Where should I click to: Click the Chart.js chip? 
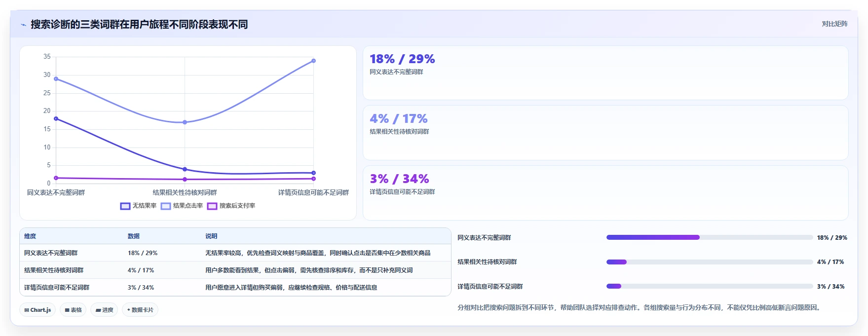[x=38, y=310]
